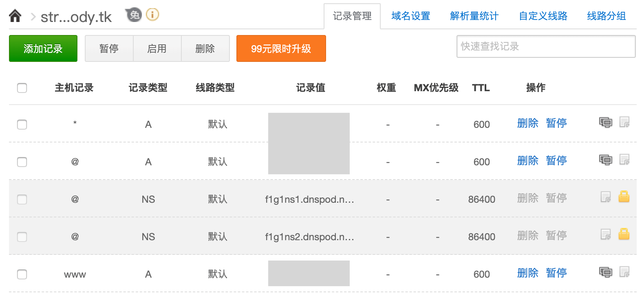The image size is (644, 298).
Task: Select the www record checkbox
Action: coord(22,274)
